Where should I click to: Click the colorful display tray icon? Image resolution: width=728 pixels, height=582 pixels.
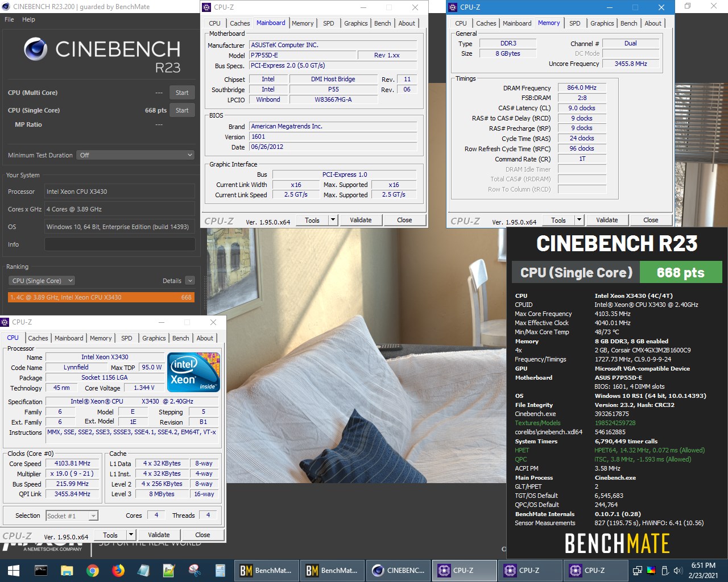coord(651,570)
